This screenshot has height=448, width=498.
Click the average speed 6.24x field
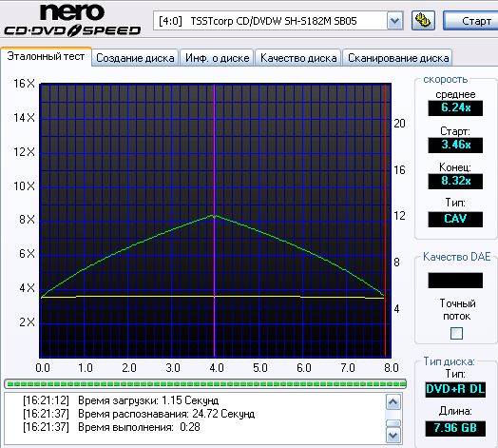tap(455, 107)
